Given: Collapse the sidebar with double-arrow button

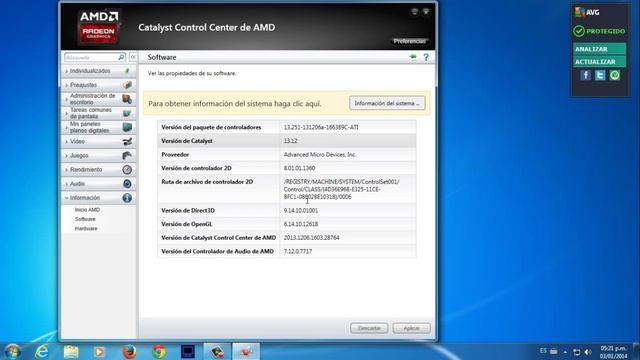Looking at the screenshot, I should [x=133, y=57].
